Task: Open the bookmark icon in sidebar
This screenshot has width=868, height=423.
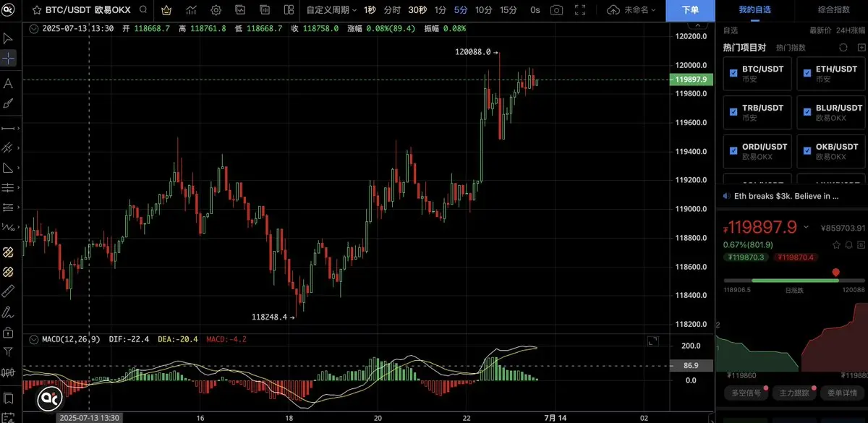Action: pyautogui.click(x=8, y=398)
